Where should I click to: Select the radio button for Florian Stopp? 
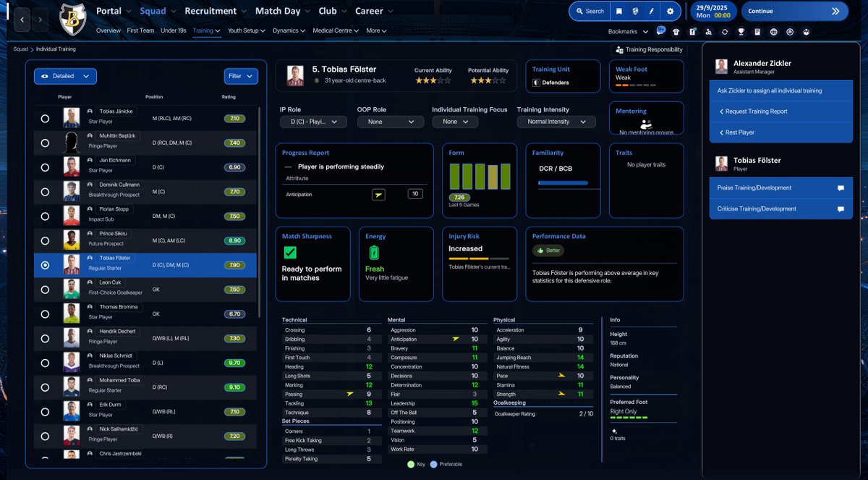(x=45, y=216)
